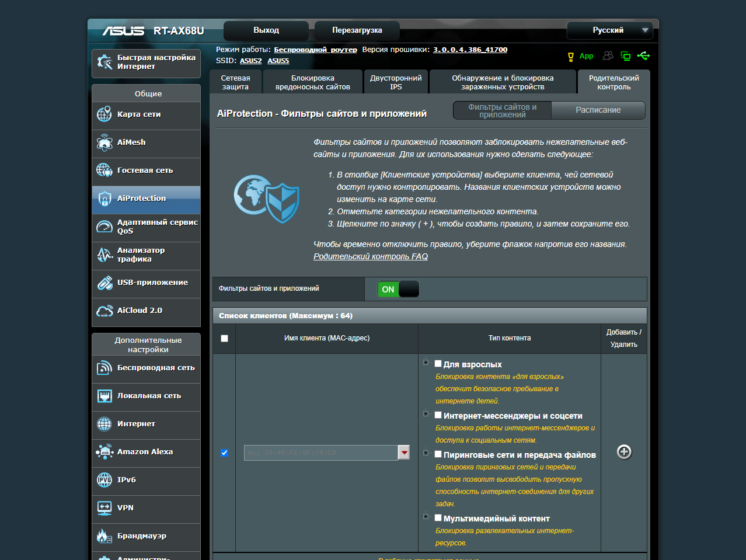Click the Выход logout button
Screen dimensions: 746x560
(266, 30)
